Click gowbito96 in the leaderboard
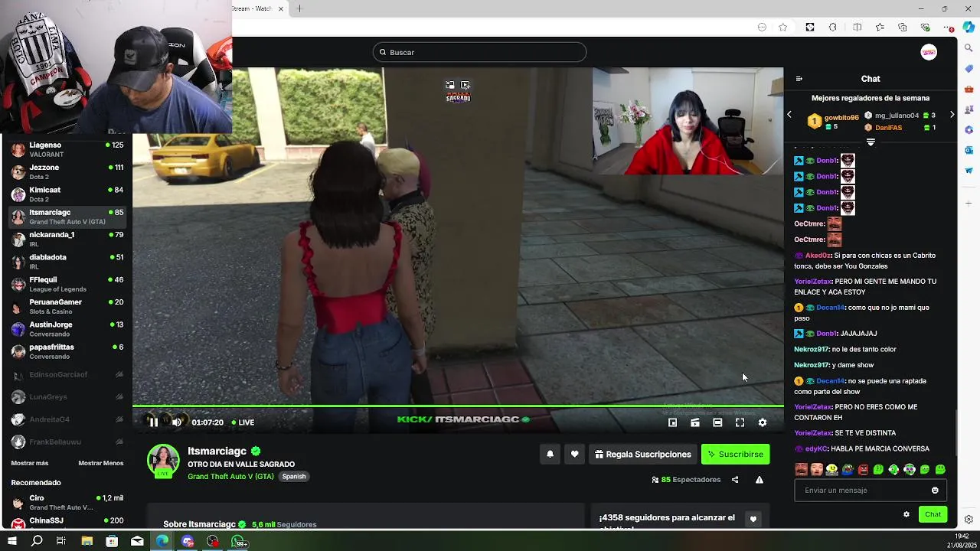 841,118
